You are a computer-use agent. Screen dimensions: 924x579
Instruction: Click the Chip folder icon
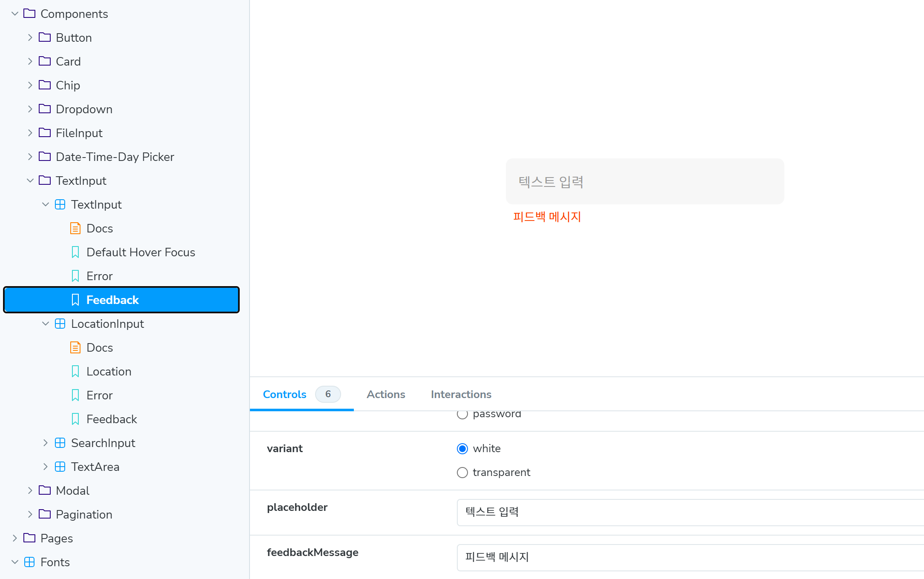coord(45,85)
